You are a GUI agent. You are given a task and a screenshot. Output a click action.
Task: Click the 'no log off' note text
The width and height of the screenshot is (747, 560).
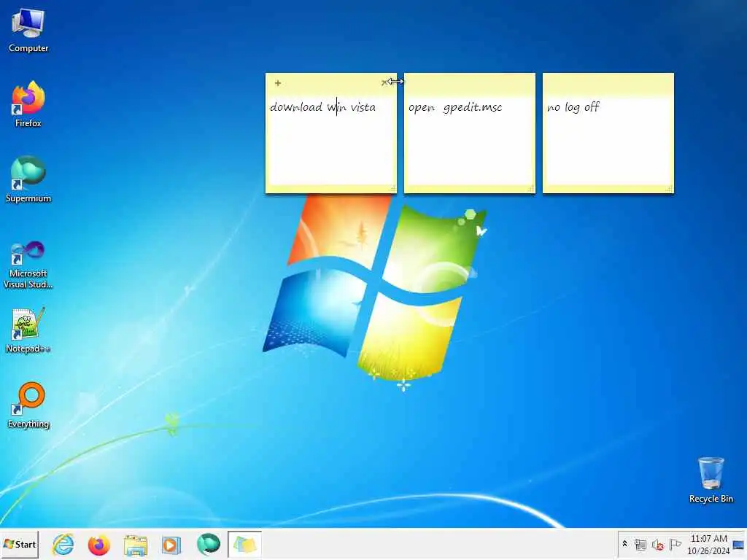click(x=573, y=107)
